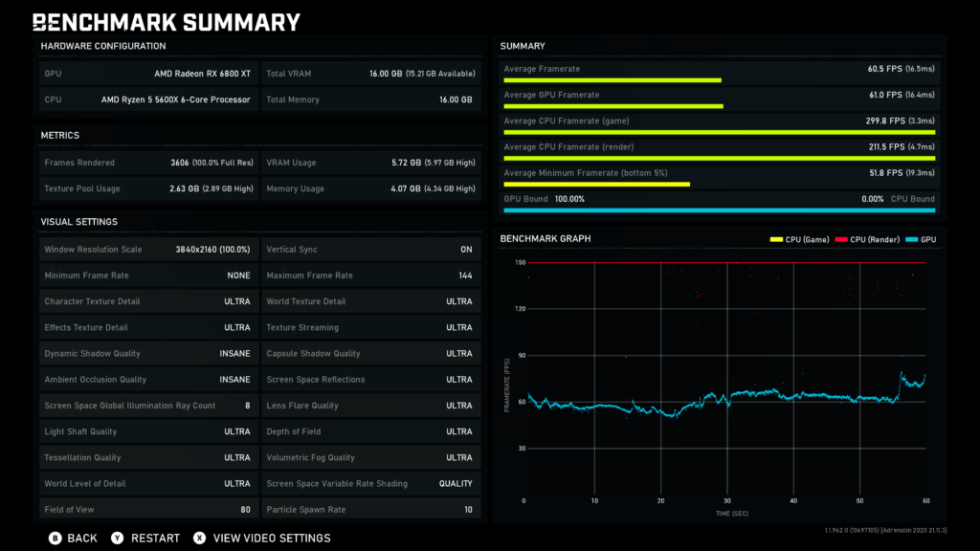Screen dimensions: 980x551
Task: Select the Average Framerate progress bar
Action: coord(612,80)
